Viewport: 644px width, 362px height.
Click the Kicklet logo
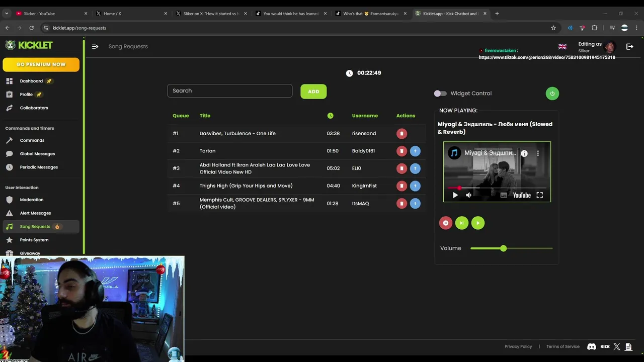click(x=29, y=45)
